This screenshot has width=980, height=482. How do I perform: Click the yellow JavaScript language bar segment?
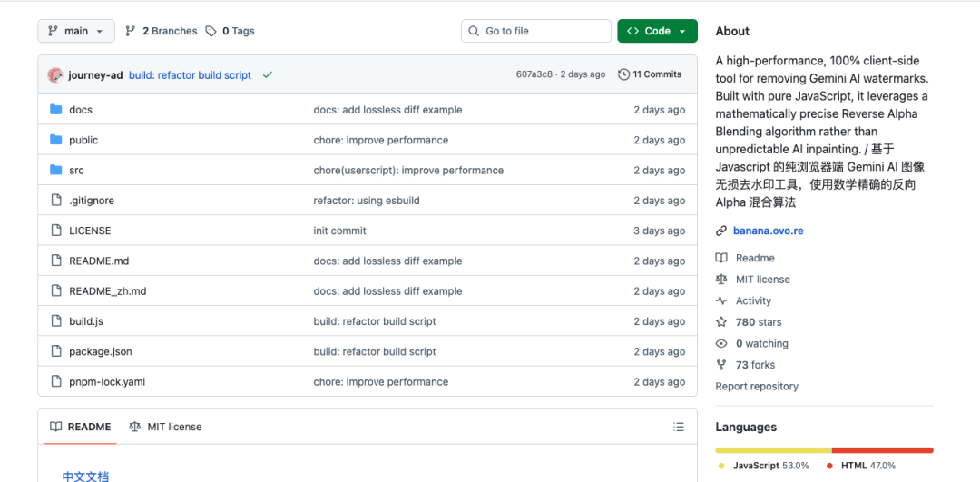click(x=773, y=450)
